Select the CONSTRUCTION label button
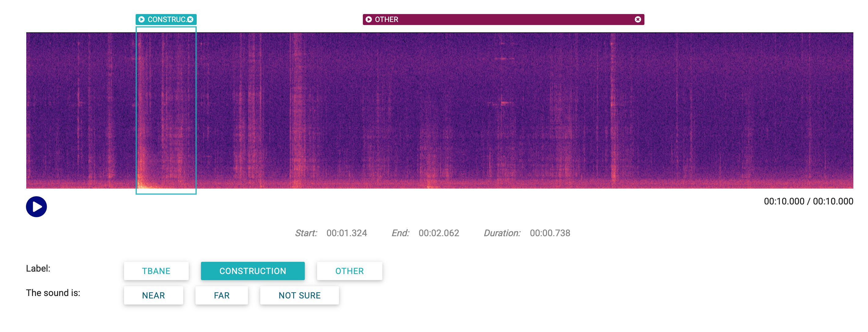The width and height of the screenshot is (868, 332). [x=252, y=271]
